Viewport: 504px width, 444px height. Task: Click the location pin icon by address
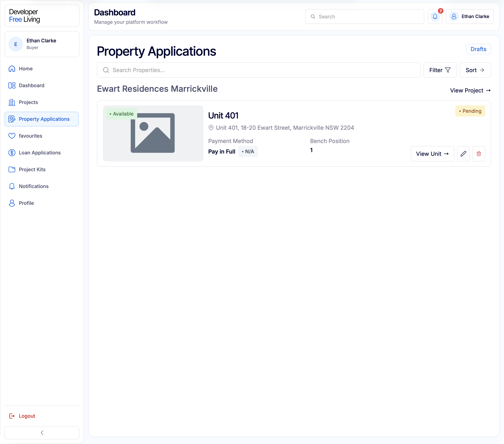(x=211, y=128)
